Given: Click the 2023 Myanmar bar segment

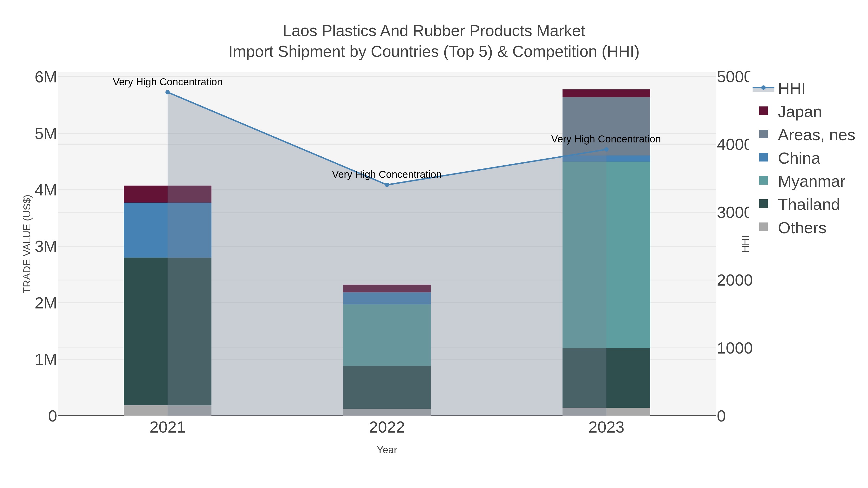Looking at the screenshot, I should [606, 255].
